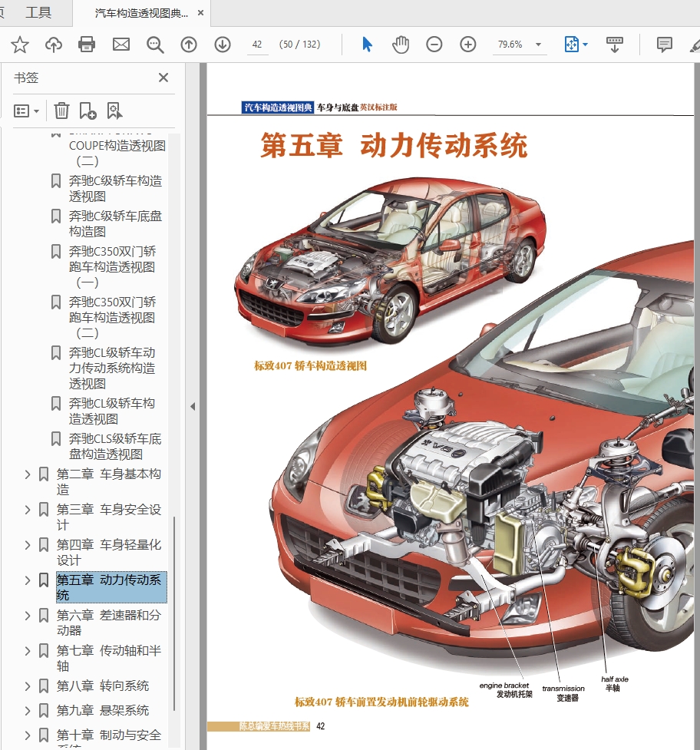Expand the 第二章 车身基本构造 bookmark
700x750 pixels.
click(28, 474)
